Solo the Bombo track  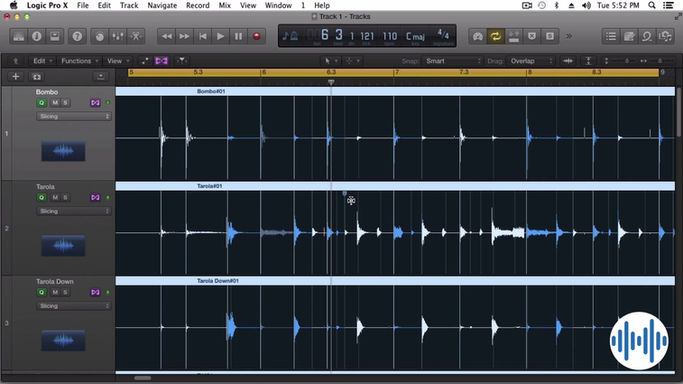pos(65,103)
